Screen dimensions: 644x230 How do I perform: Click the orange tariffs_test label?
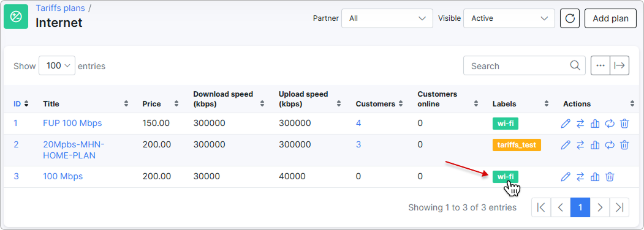517,145
